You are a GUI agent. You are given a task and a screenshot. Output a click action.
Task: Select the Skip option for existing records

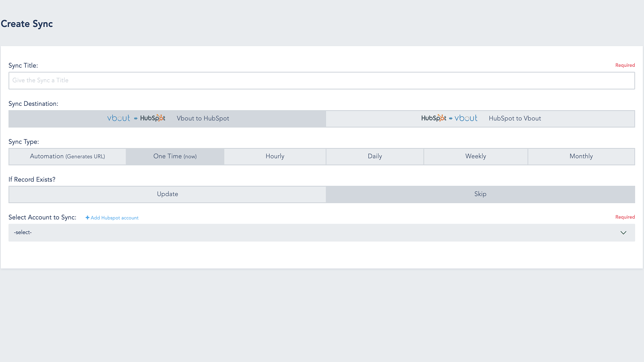coord(480,194)
